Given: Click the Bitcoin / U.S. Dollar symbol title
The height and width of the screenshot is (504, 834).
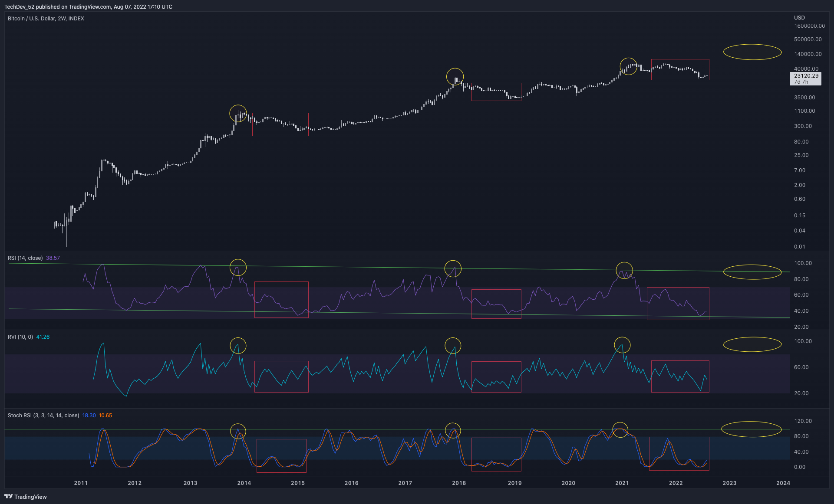Looking at the screenshot, I should tap(46, 19).
